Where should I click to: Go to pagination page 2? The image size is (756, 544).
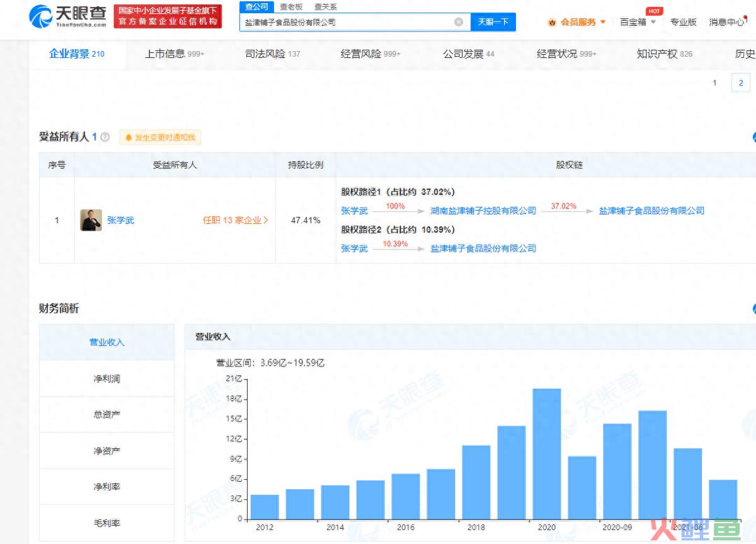pos(741,83)
